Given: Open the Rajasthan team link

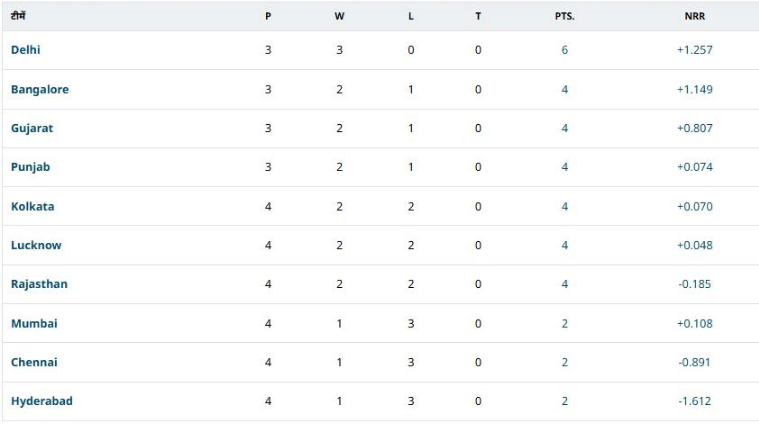Looking at the screenshot, I should 39,284.
